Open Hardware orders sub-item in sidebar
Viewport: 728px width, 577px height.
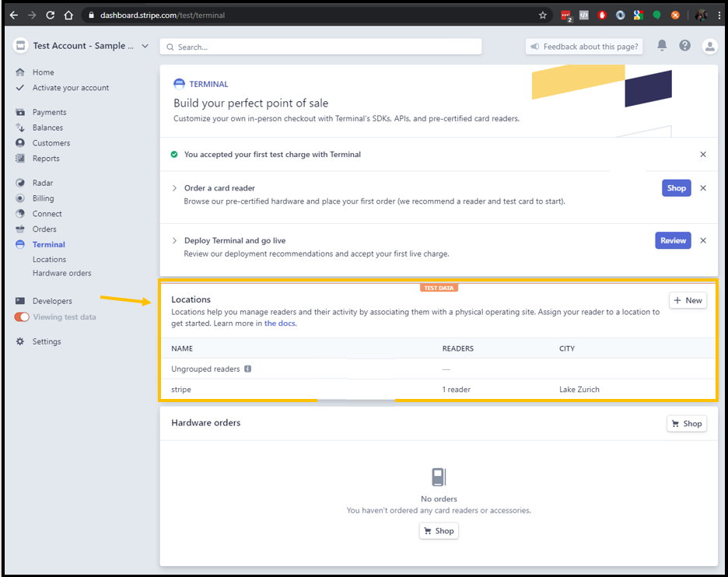61,273
